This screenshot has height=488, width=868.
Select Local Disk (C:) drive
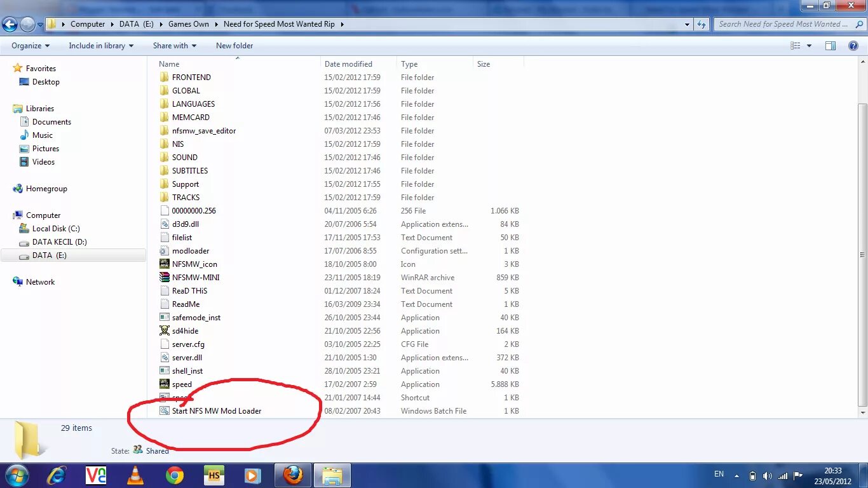click(56, 229)
